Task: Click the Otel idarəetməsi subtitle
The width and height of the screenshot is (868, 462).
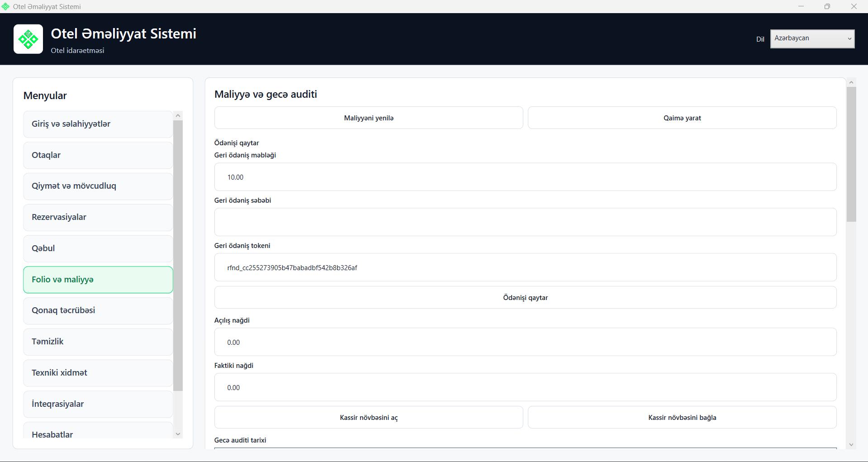Action: coord(77,50)
